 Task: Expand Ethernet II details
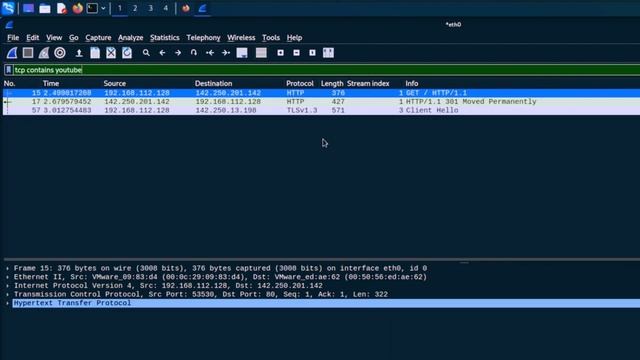point(7,277)
